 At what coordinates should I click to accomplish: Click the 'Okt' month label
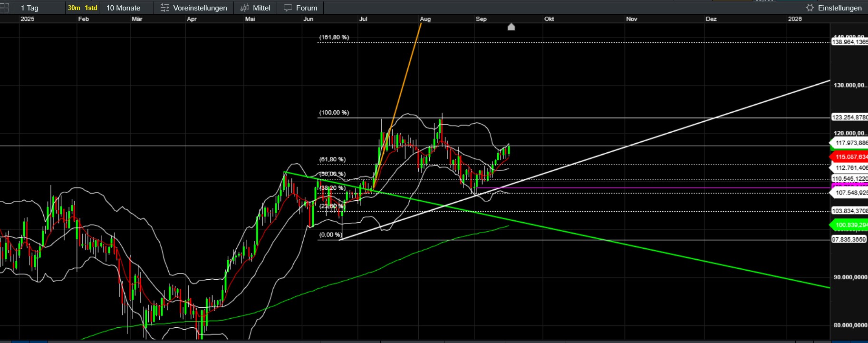(549, 19)
